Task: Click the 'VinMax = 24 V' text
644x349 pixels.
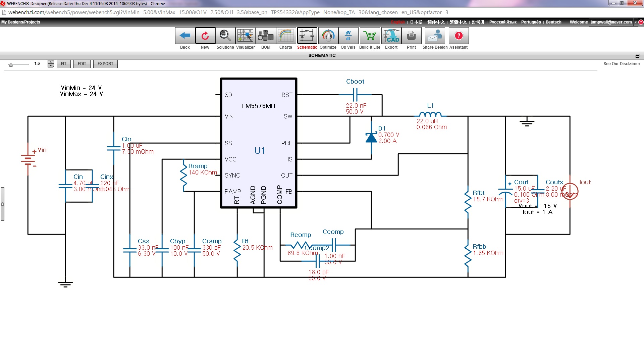Action: [x=81, y=94]
